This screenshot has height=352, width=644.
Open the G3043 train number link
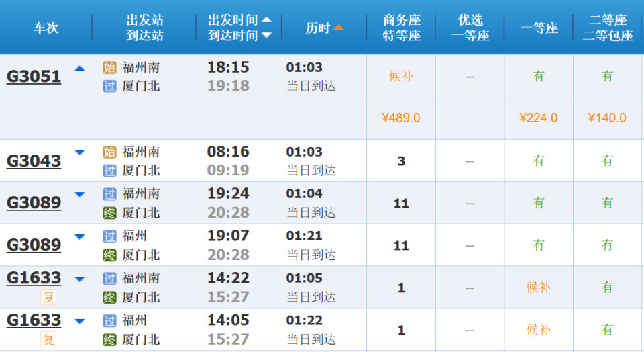click(x=34, y=161)
